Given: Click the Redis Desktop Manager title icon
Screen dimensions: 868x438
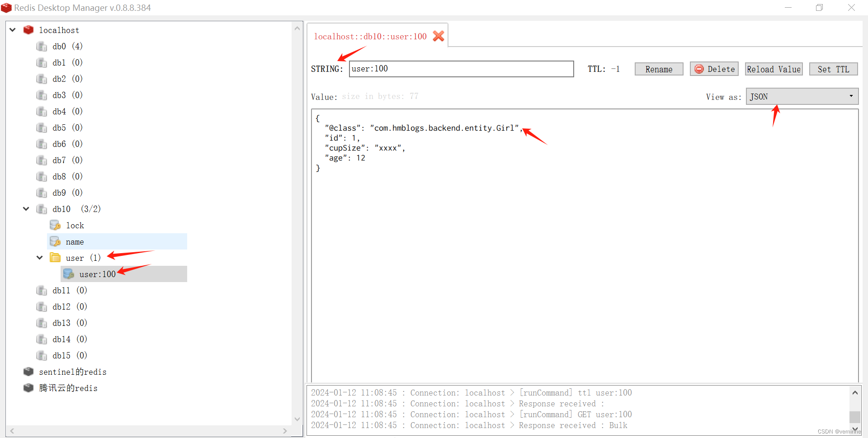Looking at the screenshot, I should coord(6,8).
